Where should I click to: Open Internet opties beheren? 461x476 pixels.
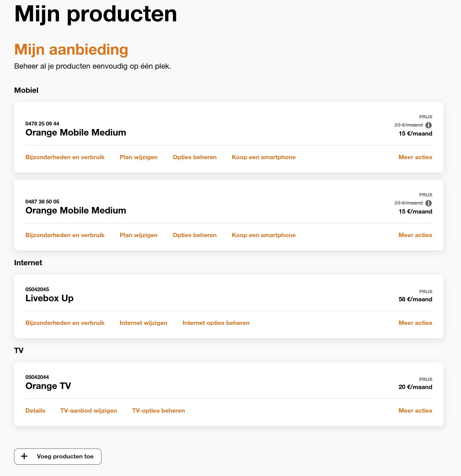click(216, 323)
